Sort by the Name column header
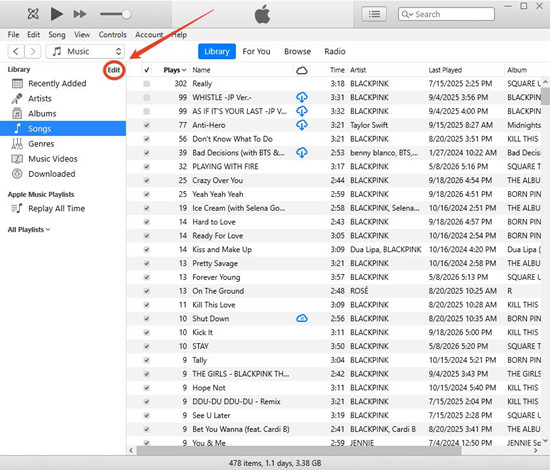 coord(201,70)
